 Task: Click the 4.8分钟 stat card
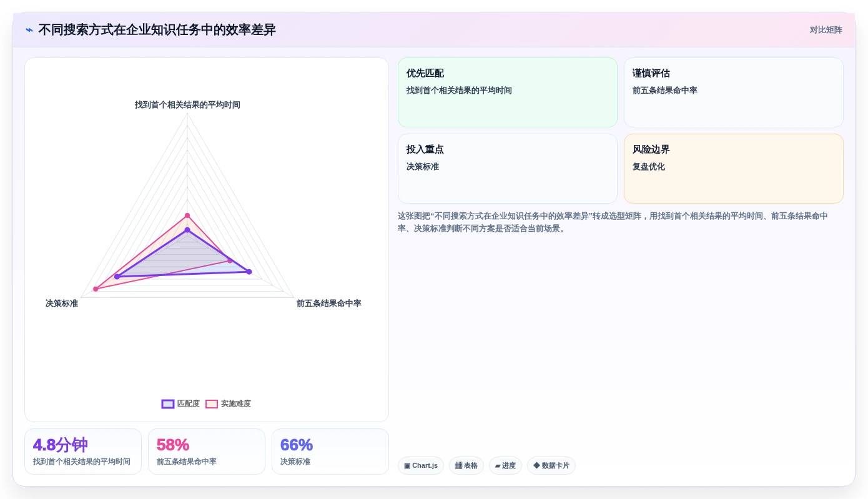[x=83, y=452]
